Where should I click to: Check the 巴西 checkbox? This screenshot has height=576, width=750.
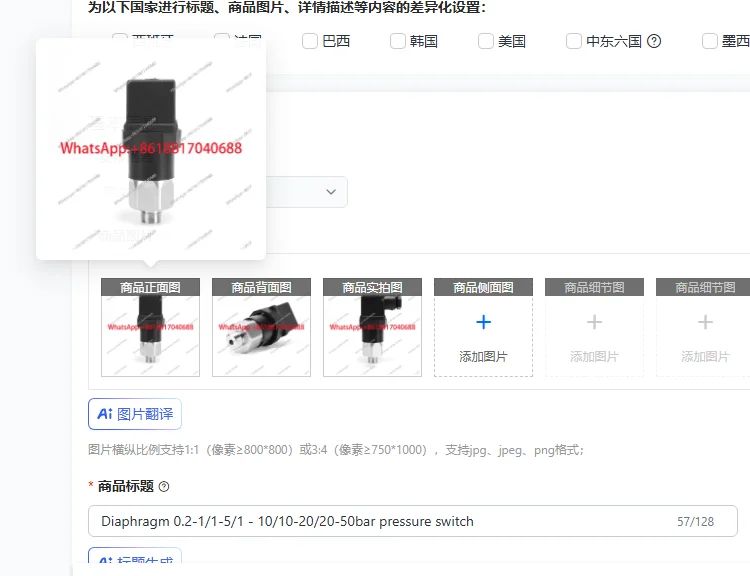click(x=310, y=41)
